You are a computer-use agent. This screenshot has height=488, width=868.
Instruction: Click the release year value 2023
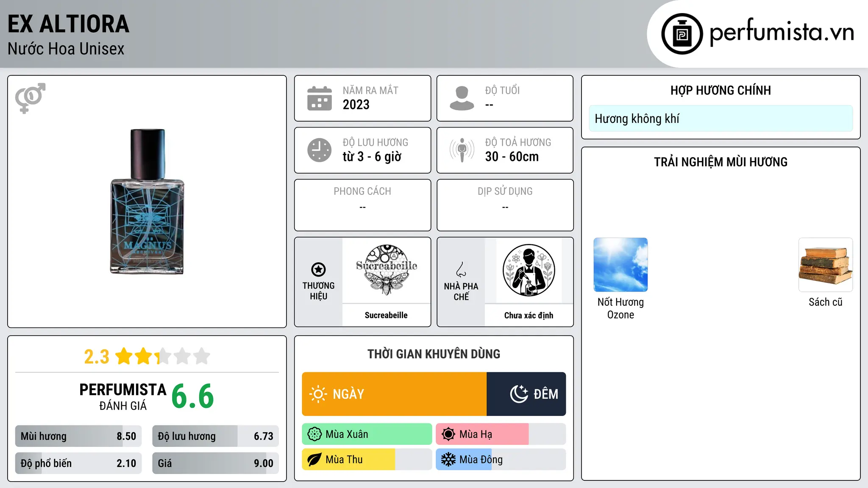point(356,105)
